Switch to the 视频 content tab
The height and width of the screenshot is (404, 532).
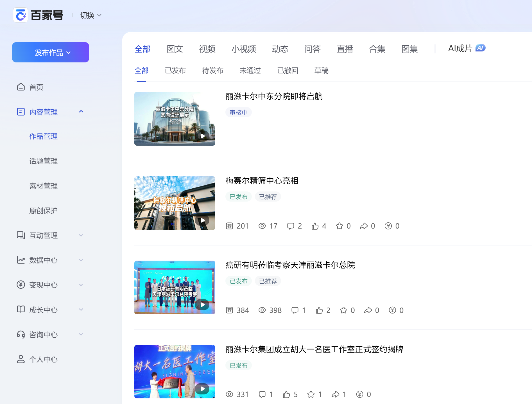point(207,49)
